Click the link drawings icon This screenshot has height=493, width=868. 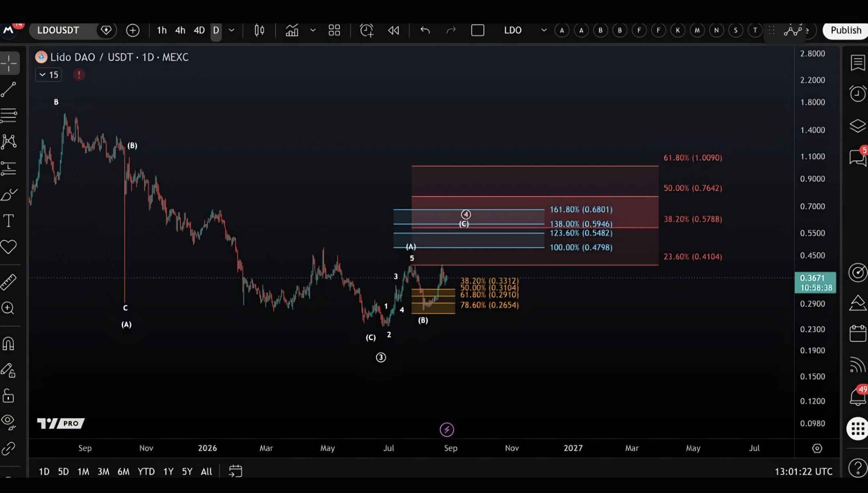9,448
